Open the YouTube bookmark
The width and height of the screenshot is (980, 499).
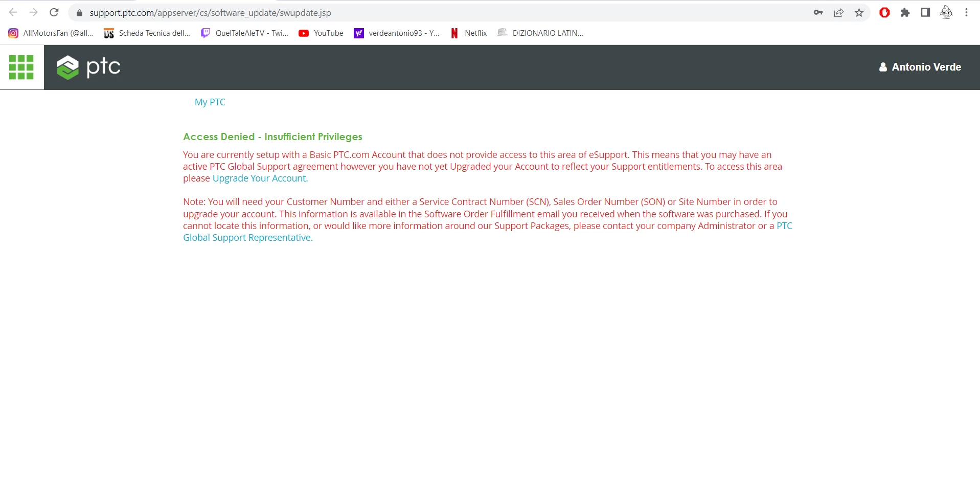pos(321,33)
